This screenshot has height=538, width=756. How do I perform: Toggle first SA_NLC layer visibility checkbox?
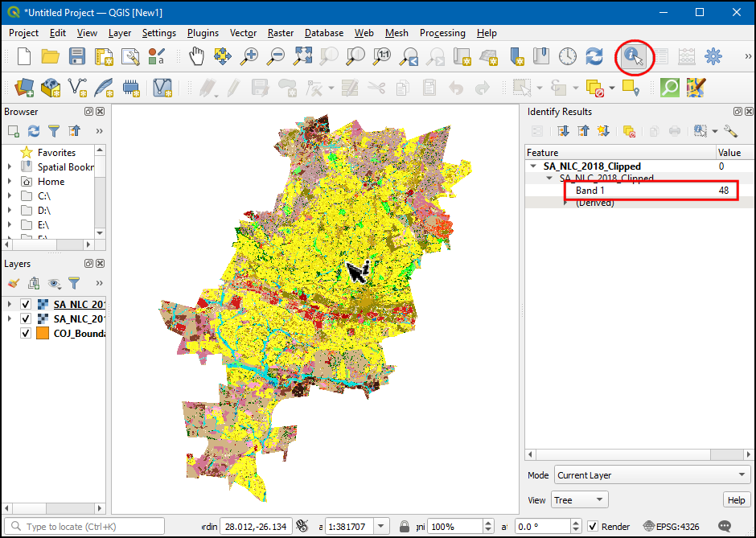pyautogui.click(x=26, y=305)
